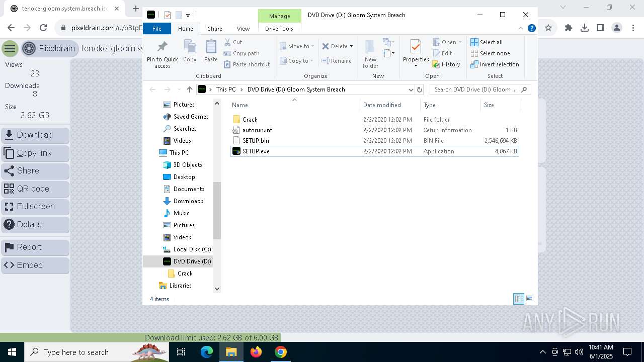Viewport: 644px width, 362px height.
Task: Expand the Delete dropdown arrow
Action: click(x=351, y=46)
